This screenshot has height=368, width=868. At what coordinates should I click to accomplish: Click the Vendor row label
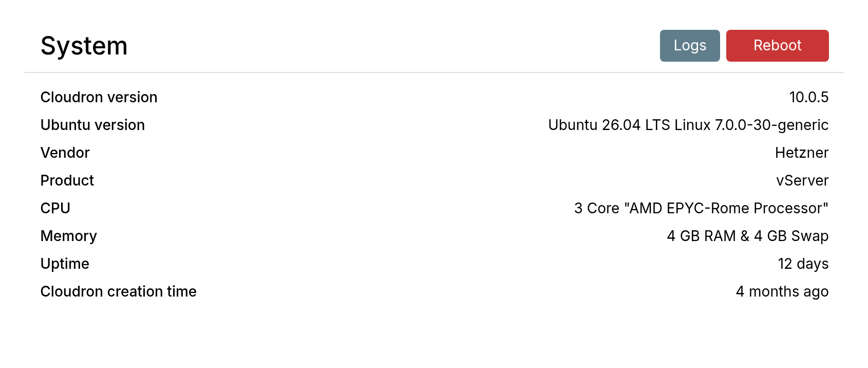pyautogui.click(x=65, y=153)
